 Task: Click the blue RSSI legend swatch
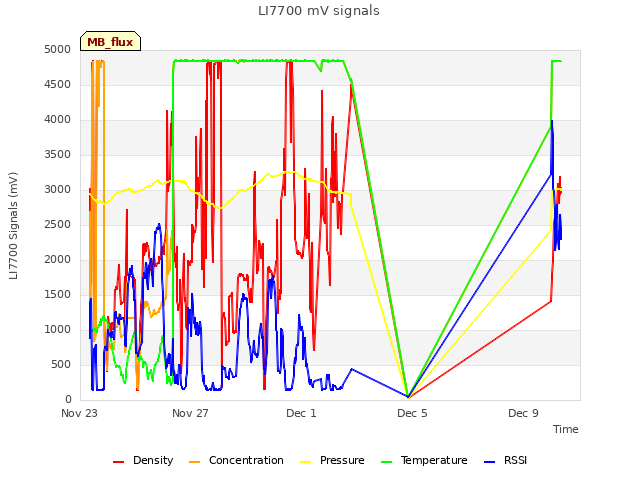(x=489, y=462)
